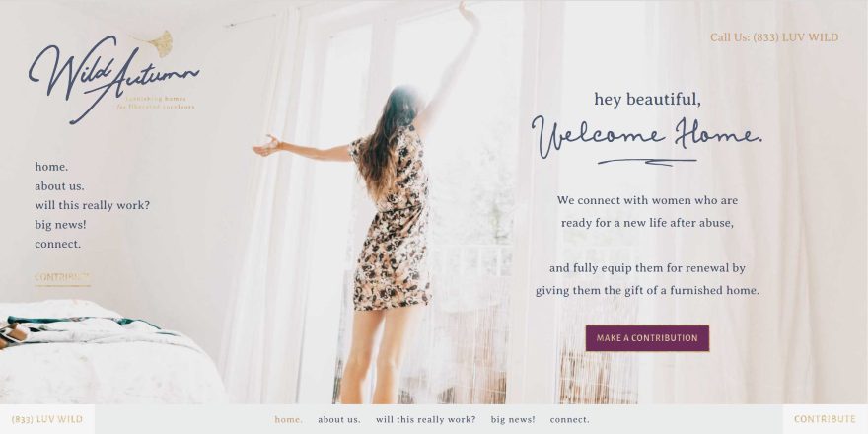Open 'will this really work?' in bottom bar
The height and width of the screenshot is (434, 868).
(x=426, y=419)
